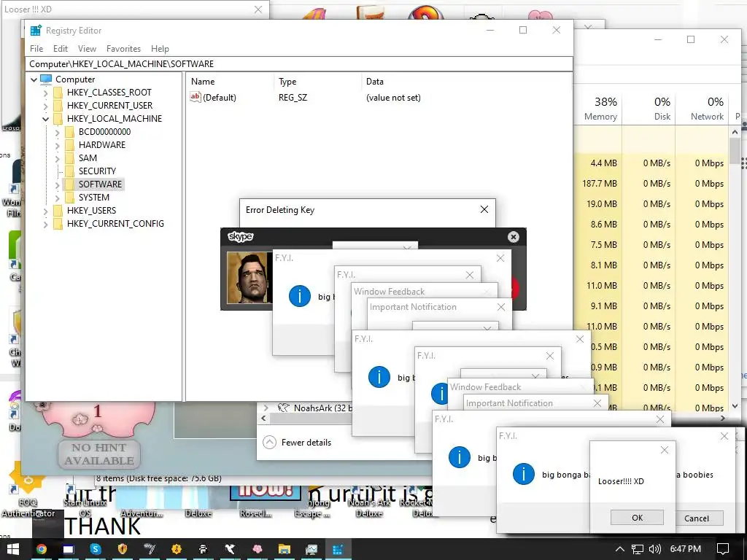747x560 pixels.
Task: Click the NO HINT AVAILABLE game button
Action: point(99,454)
